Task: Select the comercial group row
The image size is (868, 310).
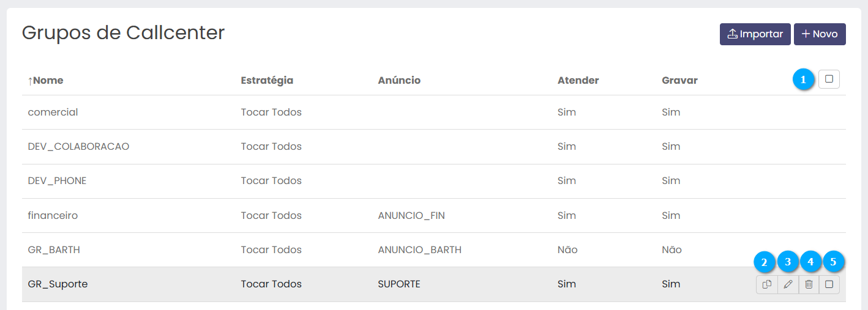Action: [x=53, y=113]
